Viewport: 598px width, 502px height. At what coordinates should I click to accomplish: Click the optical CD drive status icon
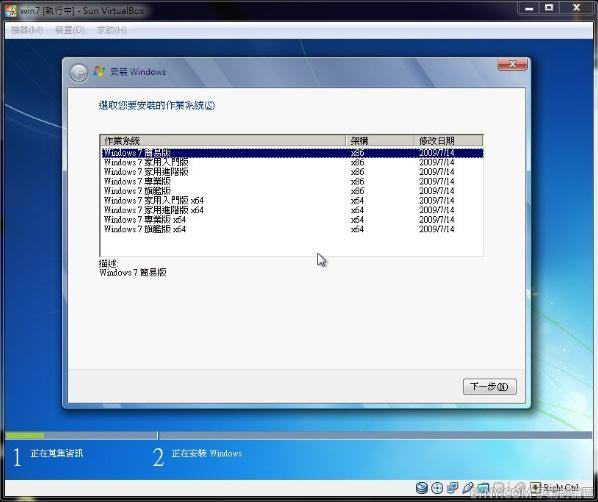tap(437, 488)
